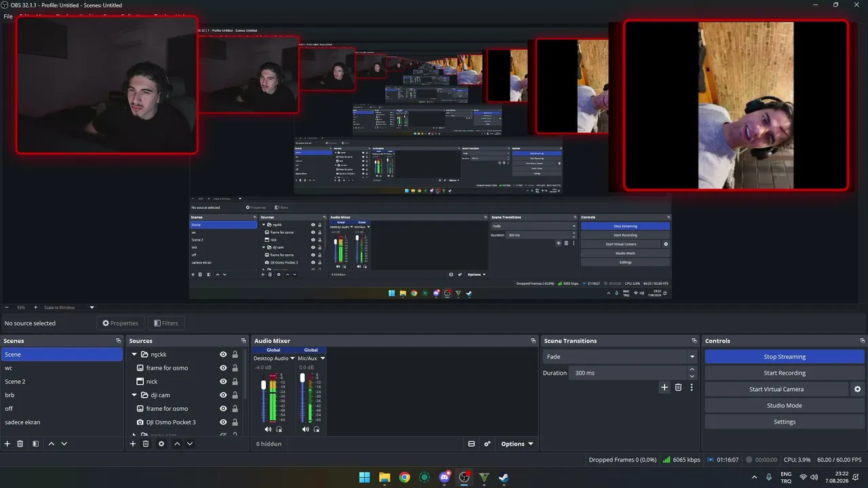The width and height of the screenshot is (868, 488).
Task: Open the File menu
Action: [8, 16]
